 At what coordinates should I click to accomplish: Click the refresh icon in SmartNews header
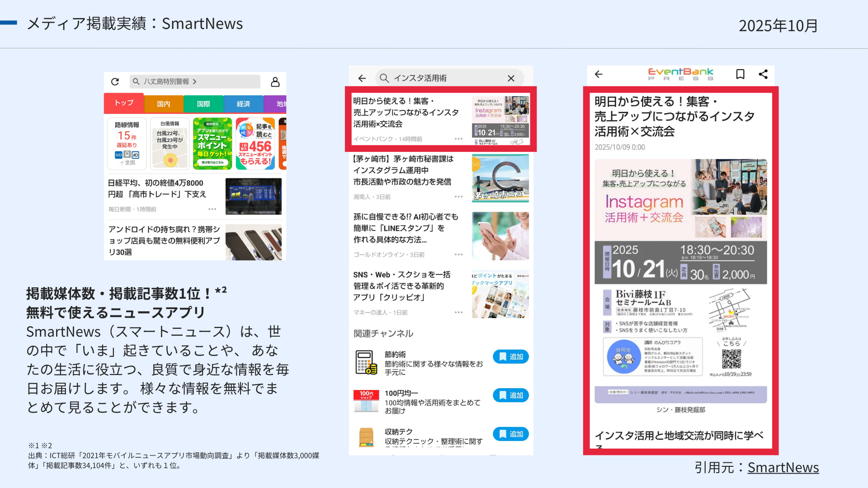pos(115,82)
